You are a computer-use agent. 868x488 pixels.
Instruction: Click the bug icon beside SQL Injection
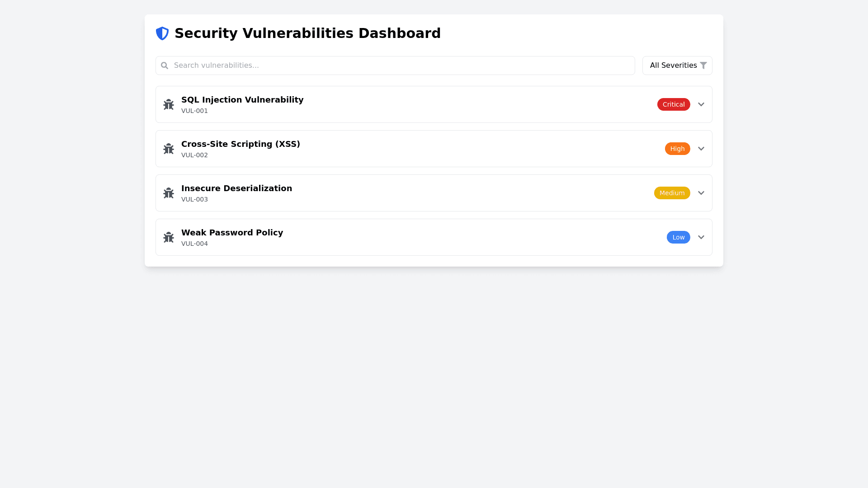tap(169, 104)
